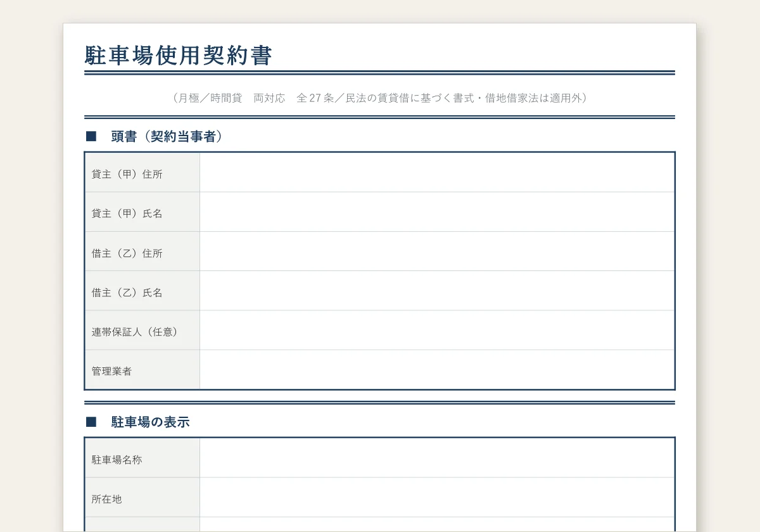Click the 駐車場使用契約書 title

179,55
